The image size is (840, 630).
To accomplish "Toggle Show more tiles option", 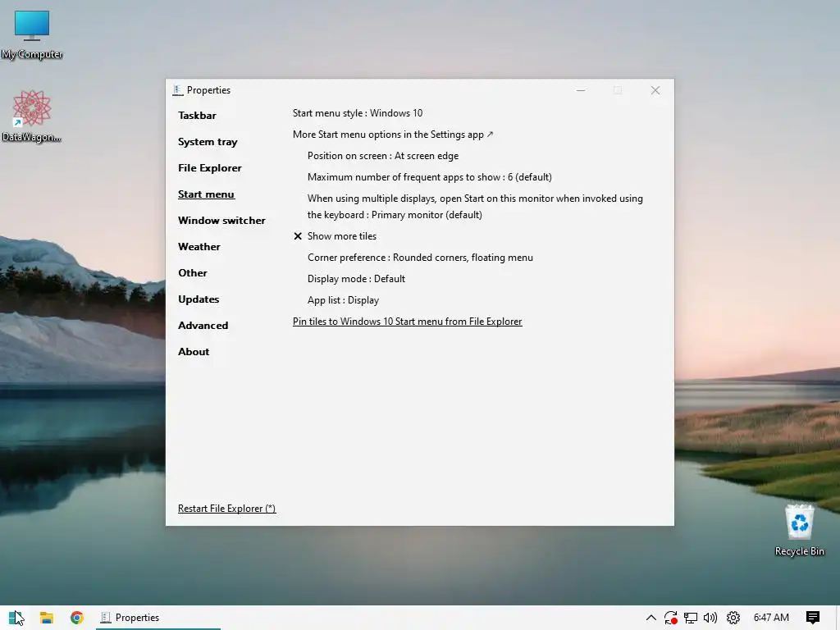I will (x=335, y=236).
